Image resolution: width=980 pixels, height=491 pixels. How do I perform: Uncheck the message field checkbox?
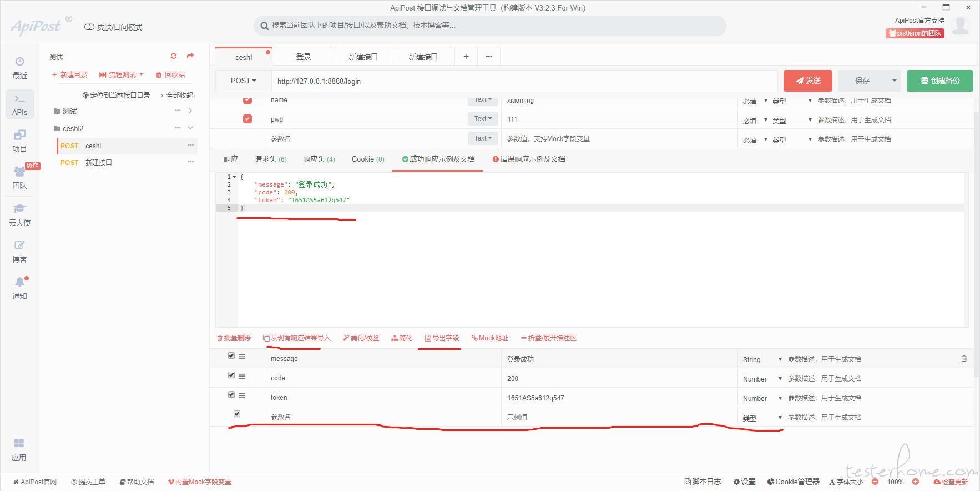(231, 355)
